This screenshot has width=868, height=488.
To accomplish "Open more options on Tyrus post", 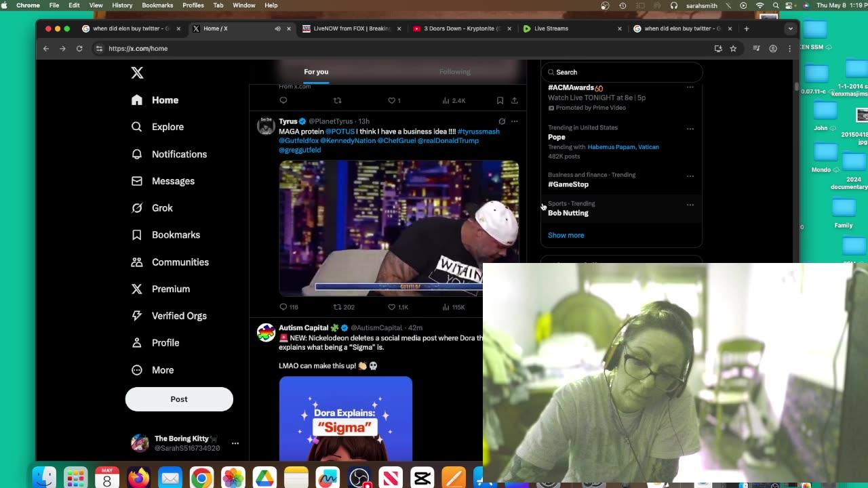I will click(515, 121).
